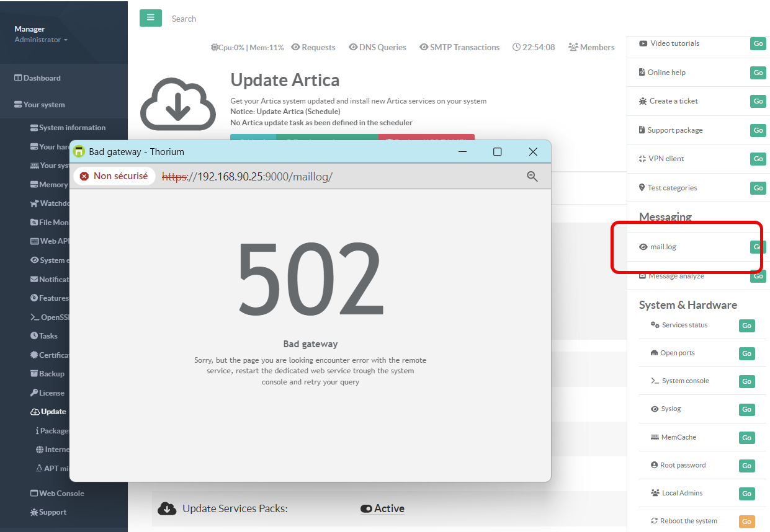Click the Requests eye icon item

313,47
